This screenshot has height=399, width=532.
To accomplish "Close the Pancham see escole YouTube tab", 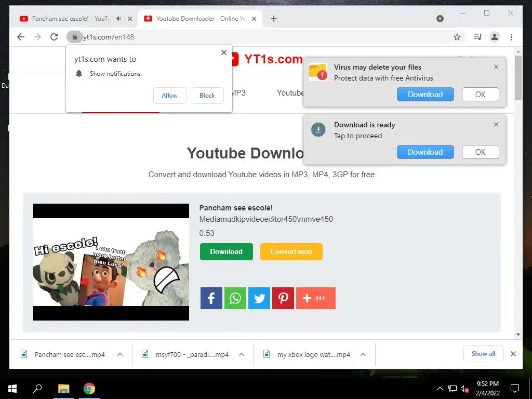I will [129, 19].
